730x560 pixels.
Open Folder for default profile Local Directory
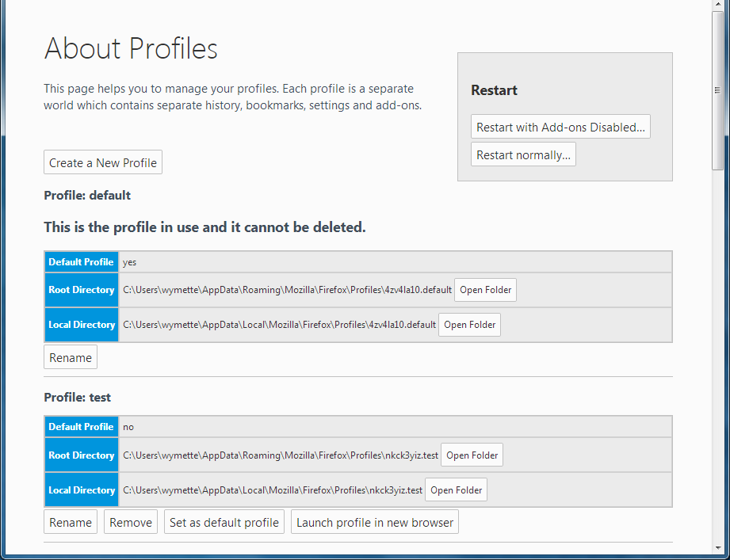point(469,325)
